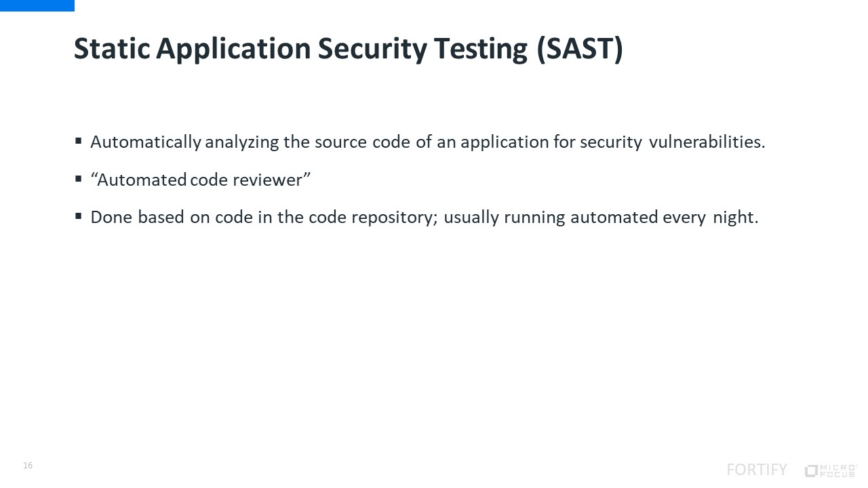Click the "Automated code reviewer" quoted line
This screenshot has height=488, width=868.
[201, 180]
